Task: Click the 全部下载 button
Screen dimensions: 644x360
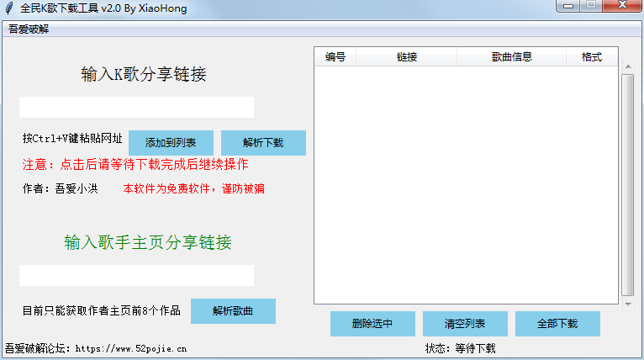Action: pos(557,324)
